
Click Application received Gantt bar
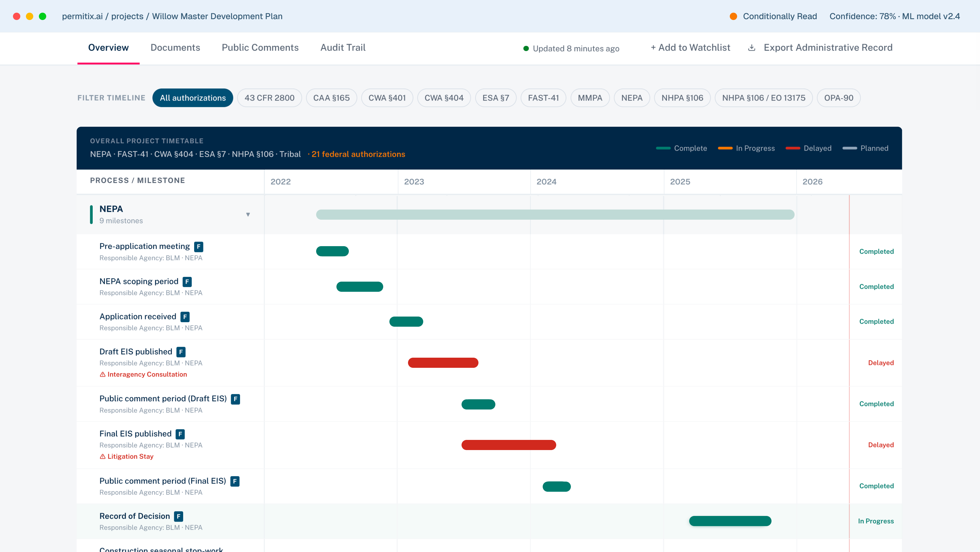tap(406, 322)
